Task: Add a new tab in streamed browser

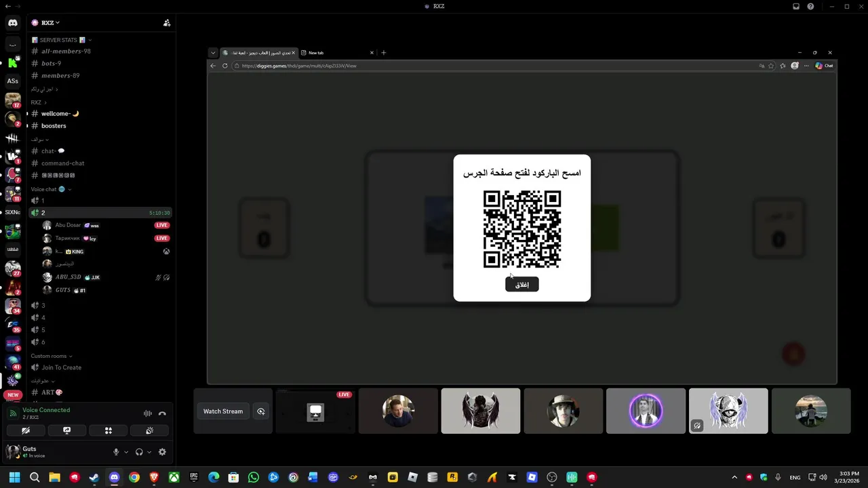Action: pos(384,53)
